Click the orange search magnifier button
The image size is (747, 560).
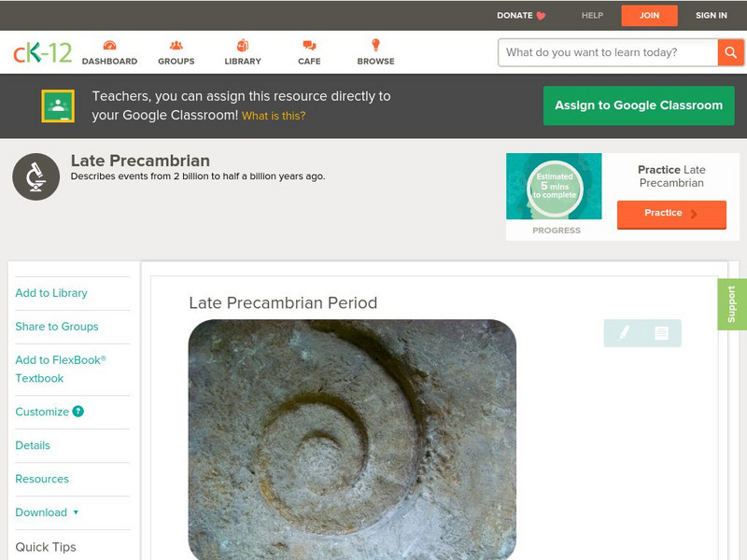click(x=730, y=52)
